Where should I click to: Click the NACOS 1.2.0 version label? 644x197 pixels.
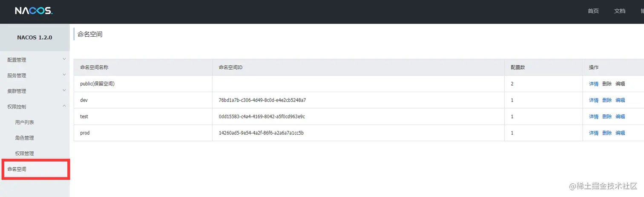34,38
